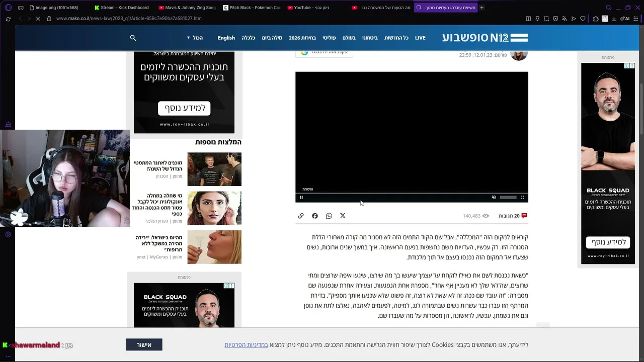Go to the N12 סופשבוע homepage logo

485,38
